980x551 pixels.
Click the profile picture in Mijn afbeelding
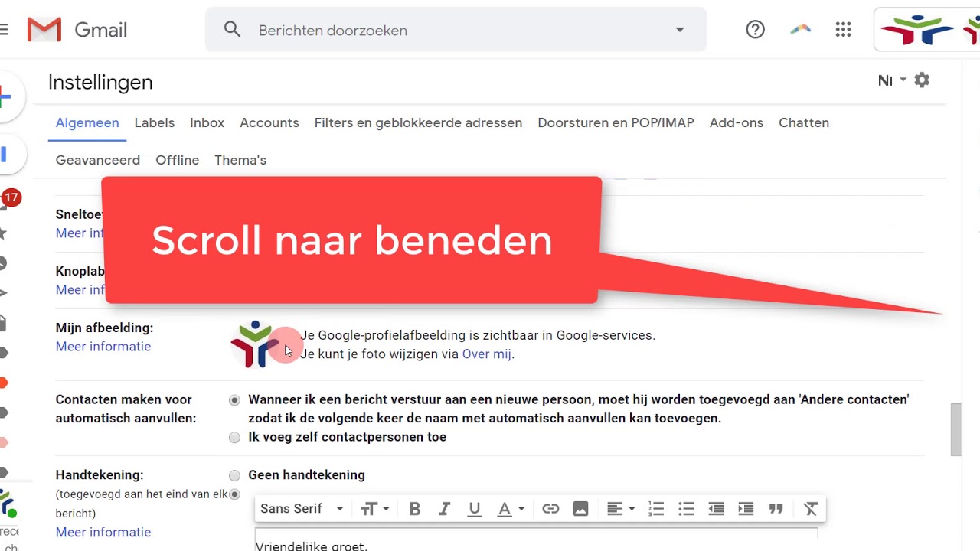(x=256, y=344)
